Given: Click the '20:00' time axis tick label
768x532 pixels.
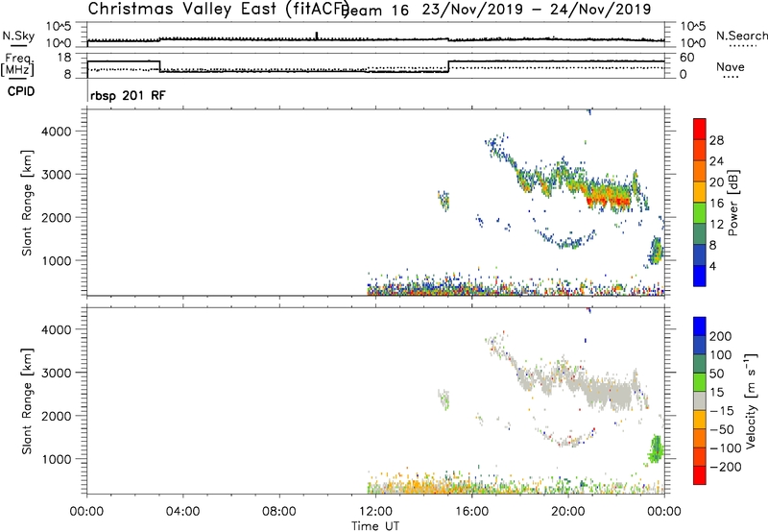Looking at the screenshot, I should click(x=567, y=512).
